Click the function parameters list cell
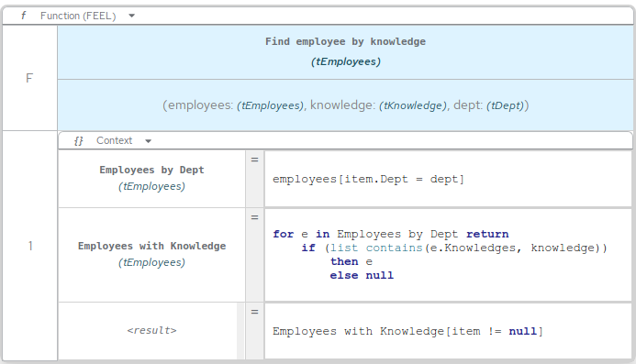Screen dimensions: 636x364 coord(345,105)
